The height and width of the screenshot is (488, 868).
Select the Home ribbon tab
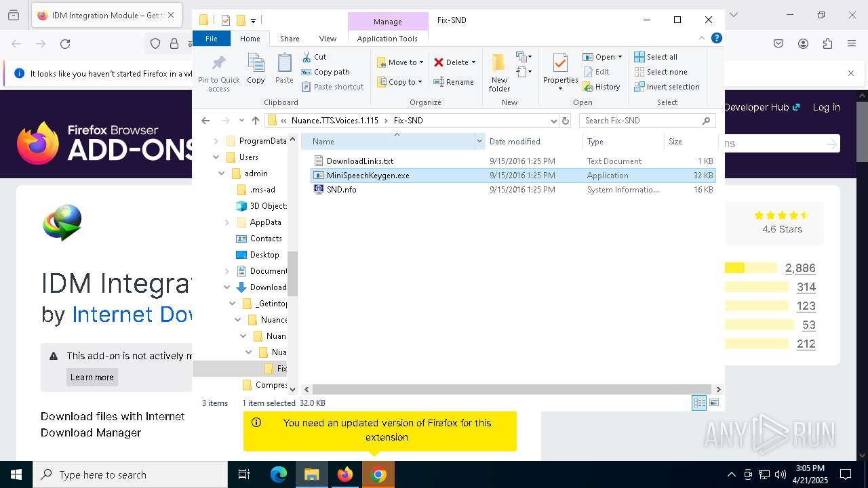tap(250, 39)
